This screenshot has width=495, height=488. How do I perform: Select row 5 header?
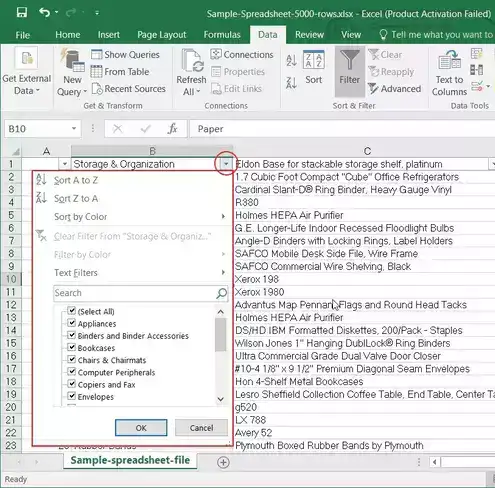tap(11, 215)
